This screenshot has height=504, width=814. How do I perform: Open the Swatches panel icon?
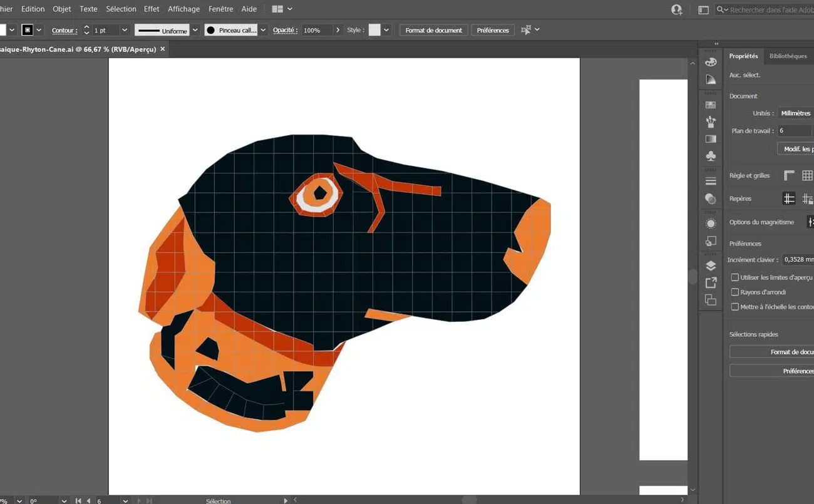click(711, 105)
